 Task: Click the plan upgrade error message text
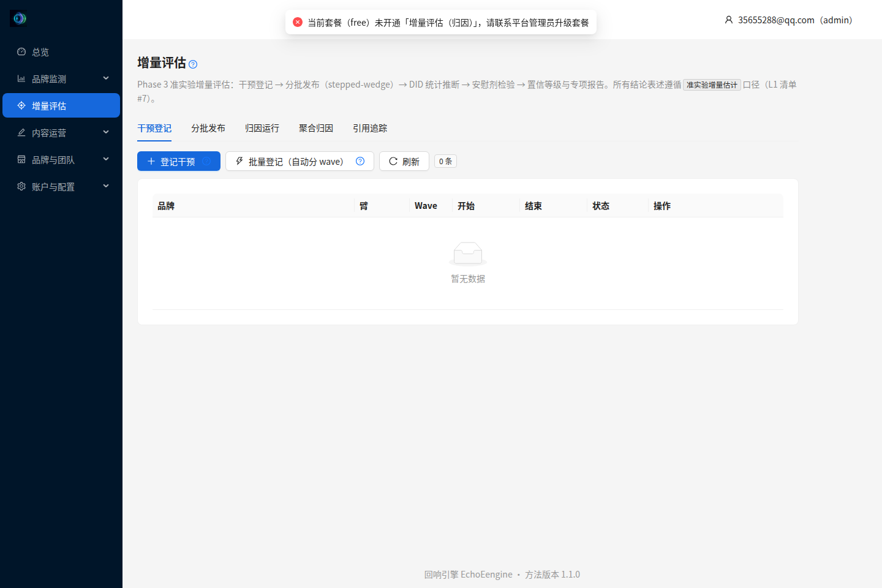448,23
